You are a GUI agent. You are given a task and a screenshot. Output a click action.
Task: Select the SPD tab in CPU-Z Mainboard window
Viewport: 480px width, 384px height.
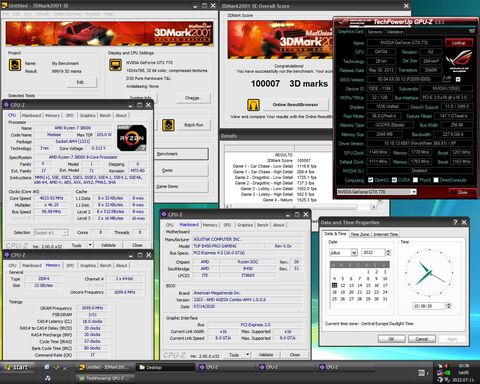click(x=227, y=225)
